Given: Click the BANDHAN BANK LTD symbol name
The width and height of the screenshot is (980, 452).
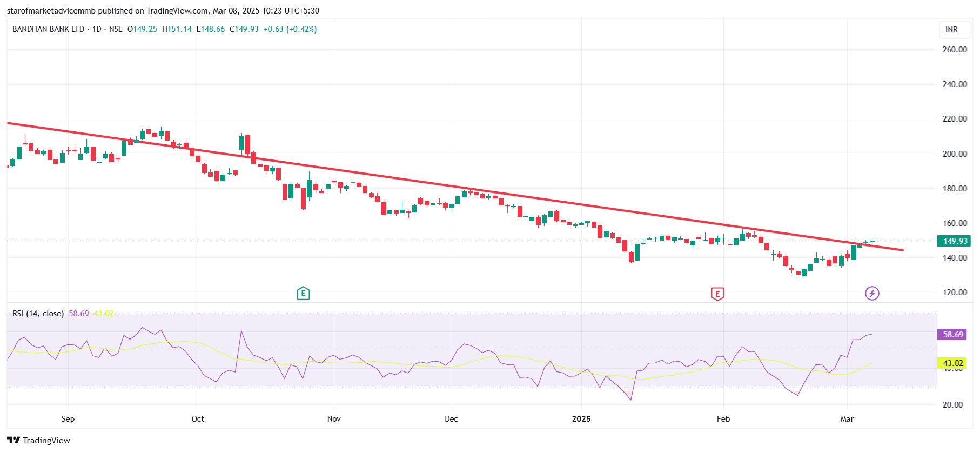Looking at the screenshot, I should pos(49,29).
